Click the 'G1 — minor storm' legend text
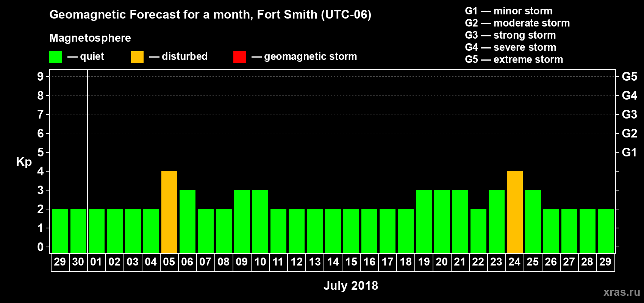Screen dimensions: 644x303 point(509,11)
